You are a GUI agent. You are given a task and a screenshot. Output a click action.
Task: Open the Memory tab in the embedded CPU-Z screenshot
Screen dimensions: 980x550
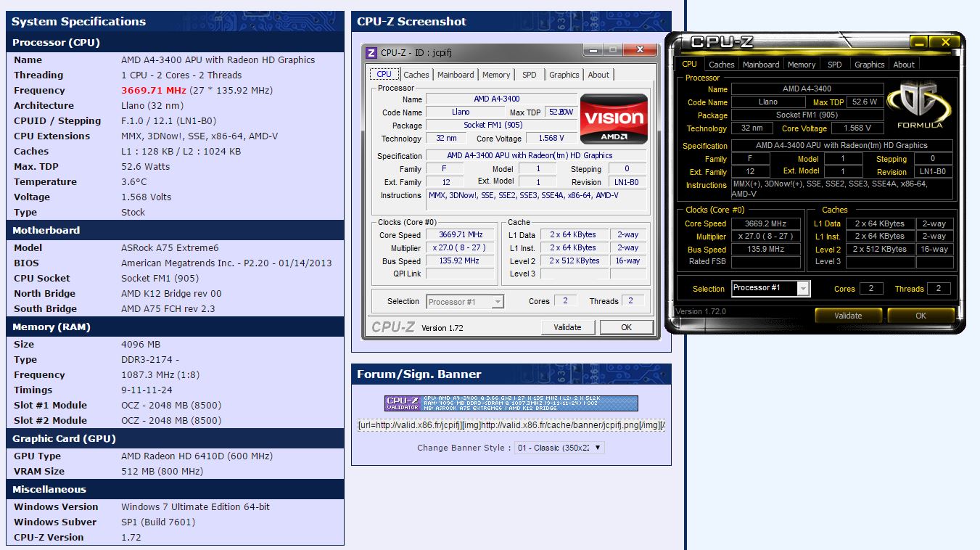click(496, 75)
